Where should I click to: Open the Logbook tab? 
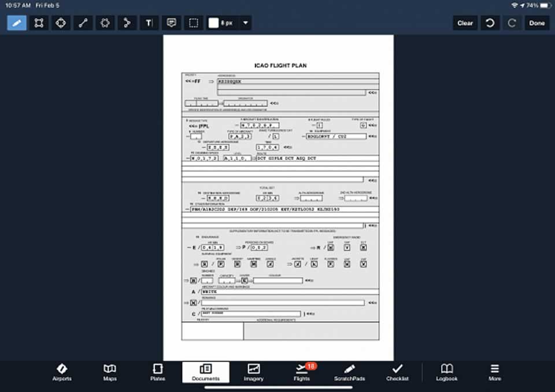tap(447, 372)
